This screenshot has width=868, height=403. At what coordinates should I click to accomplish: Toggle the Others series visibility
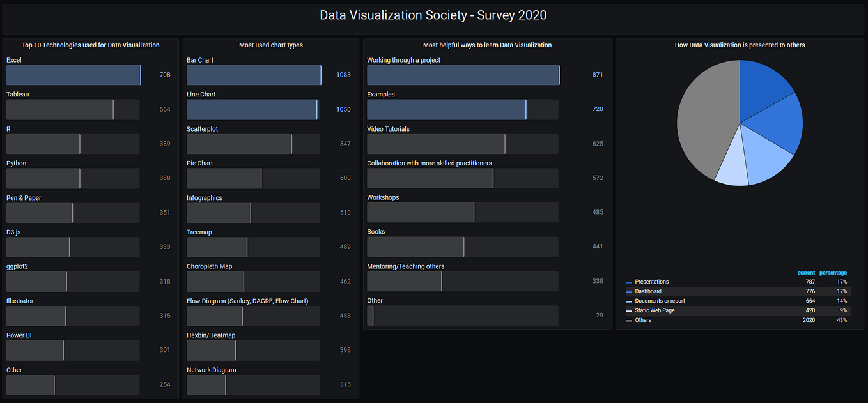click(642, 319)
